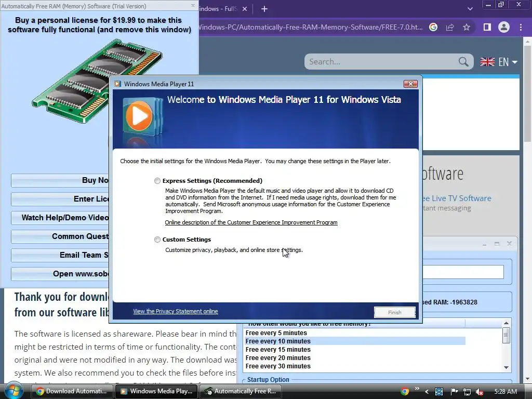Maximize the RAM software background window
Viewport: 532px width, 399px height.
click(x=497, y=244)
